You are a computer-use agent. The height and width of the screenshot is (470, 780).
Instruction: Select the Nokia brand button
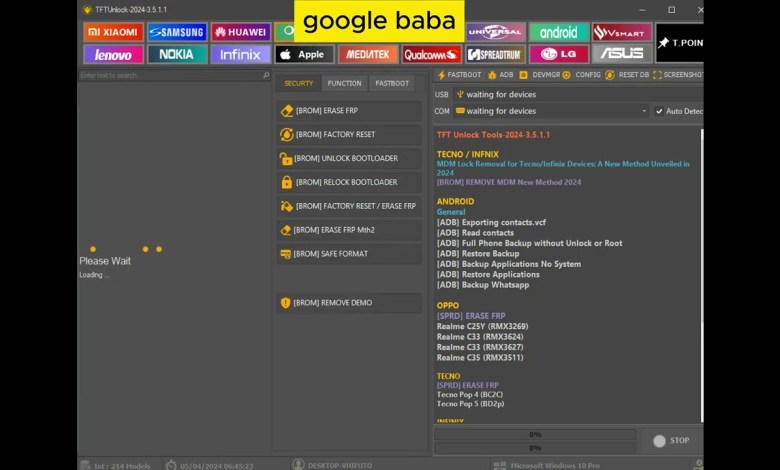[x=177, y=54]
